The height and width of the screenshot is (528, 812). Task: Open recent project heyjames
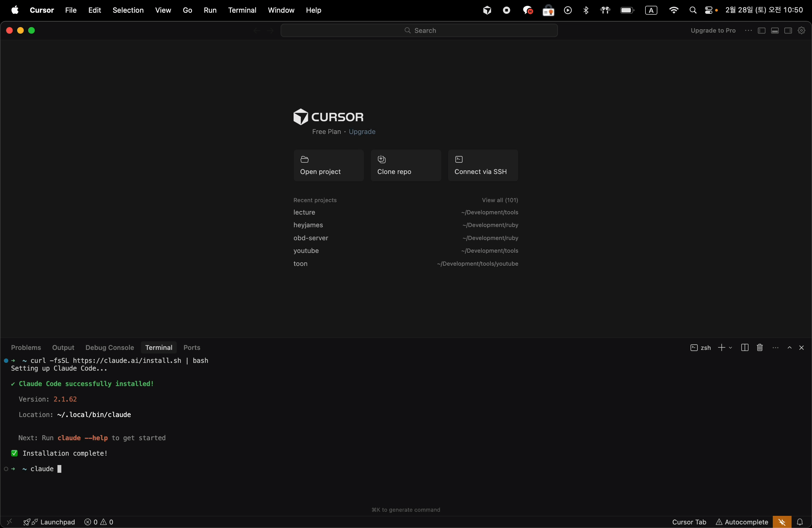coord(406,225)
